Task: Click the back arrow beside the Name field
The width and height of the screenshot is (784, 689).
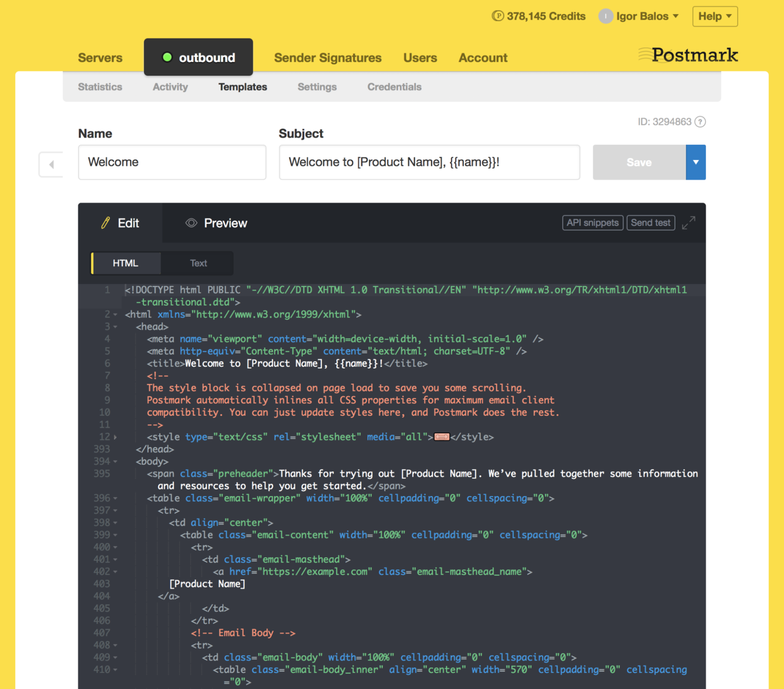Action: [51, 164]
